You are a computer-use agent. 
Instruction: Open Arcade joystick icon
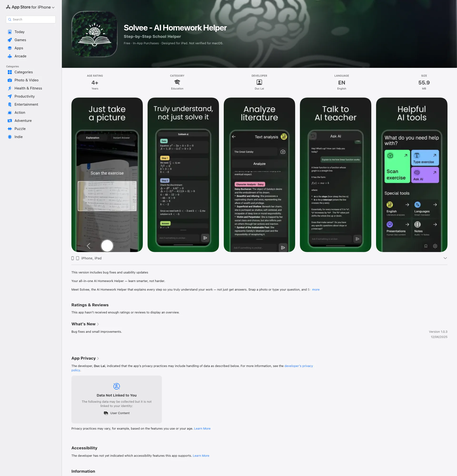point(10,56)
